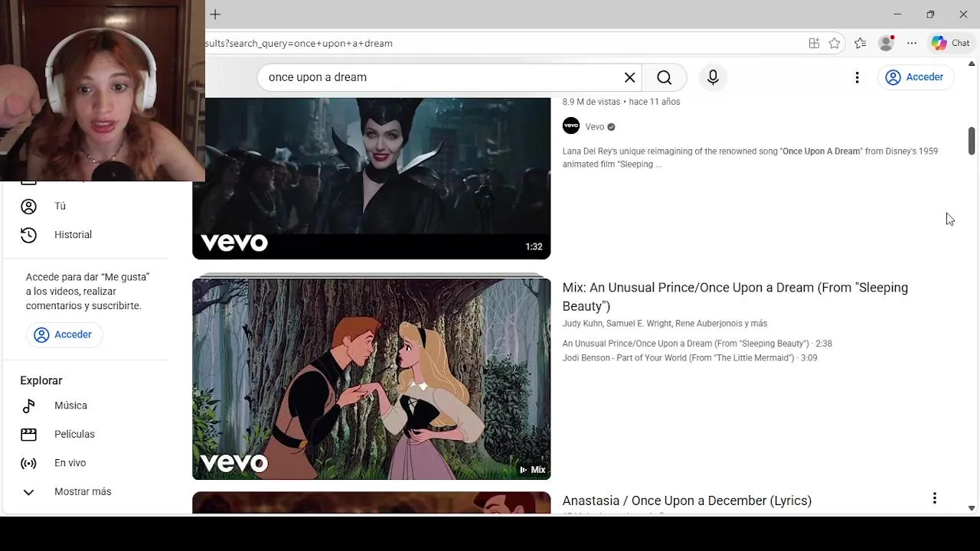Play Lana Del Rey video thumbnail
The image size is (980, 551).
click(371, 178)
